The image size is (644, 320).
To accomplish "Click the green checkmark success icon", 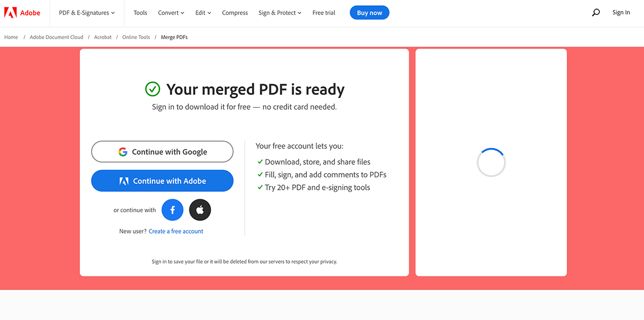I will click(x=153, y=89).
